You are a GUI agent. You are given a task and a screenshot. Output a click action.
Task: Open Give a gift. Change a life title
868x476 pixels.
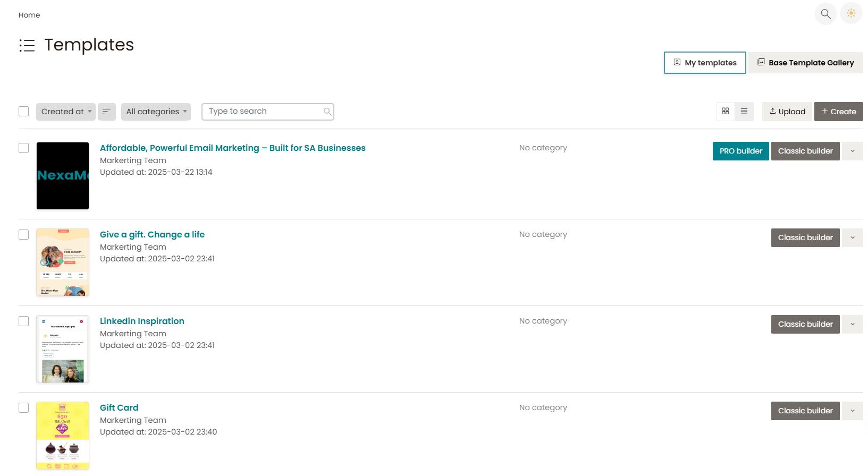(152, 234)
